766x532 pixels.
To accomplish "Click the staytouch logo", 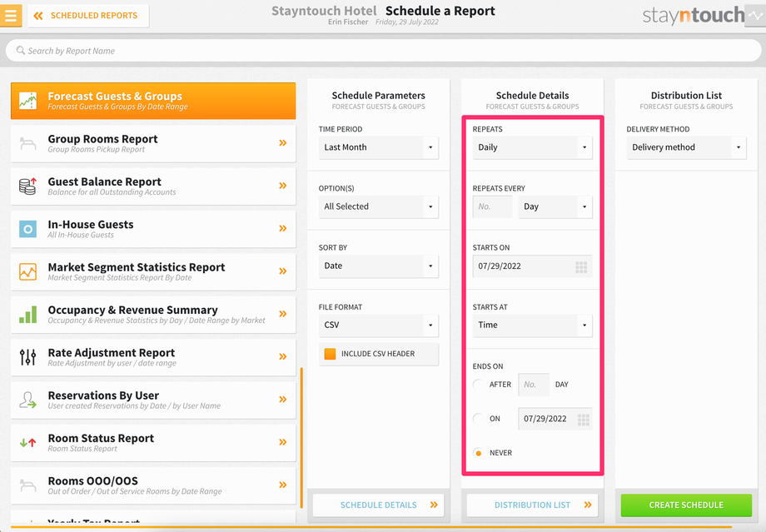I will (694, 16).
